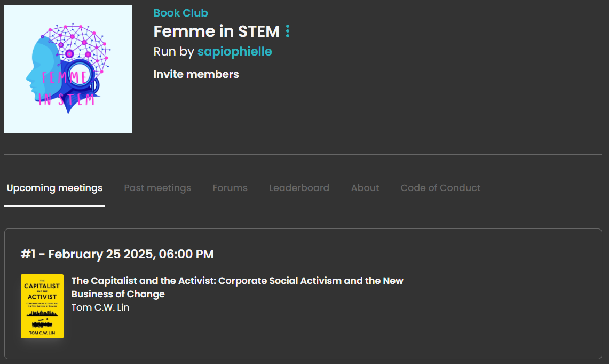Viewport: 609px width, 364px height.
Task: Open the three-dot club options menu
Action: pyautogui.click(x=288, y=31)
